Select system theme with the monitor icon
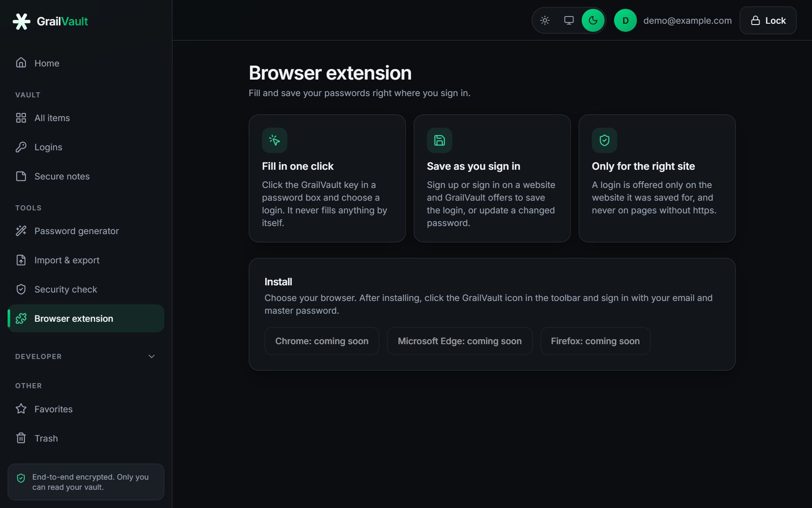Viewport: 812px width, 508px height. (x=569, y=20)
